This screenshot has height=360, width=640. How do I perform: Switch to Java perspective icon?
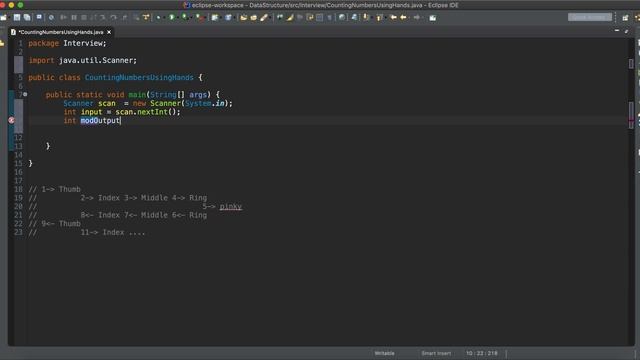pos(637,18)
